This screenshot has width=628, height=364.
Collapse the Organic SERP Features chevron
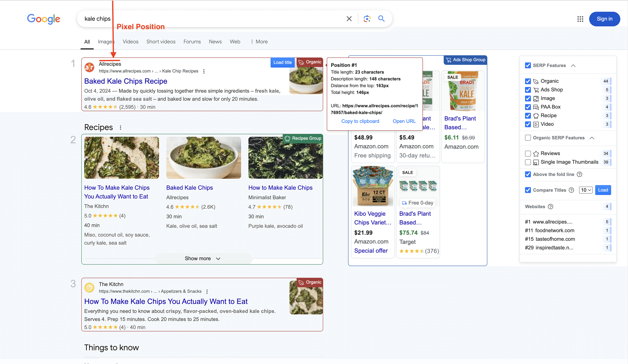point(592,138)
